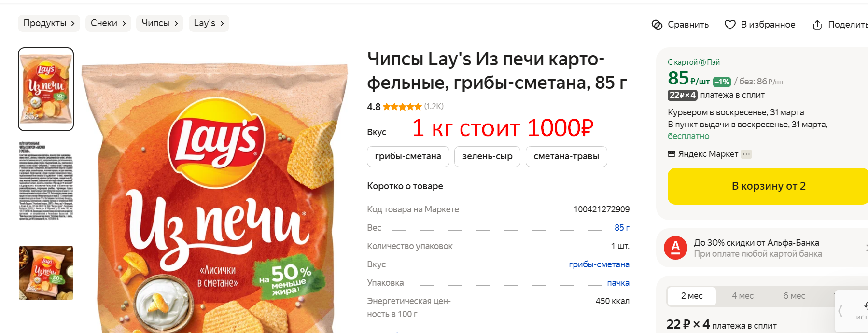Open the three-dots icon beside Яндекс Маркет
This screenshot has height=333, width=868.
point(746,154)
